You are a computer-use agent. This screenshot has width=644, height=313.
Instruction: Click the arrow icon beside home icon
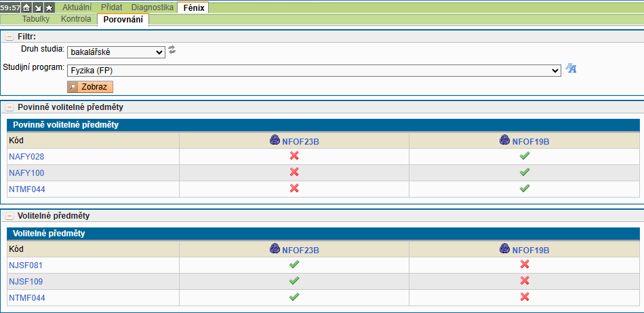point(38,7)
